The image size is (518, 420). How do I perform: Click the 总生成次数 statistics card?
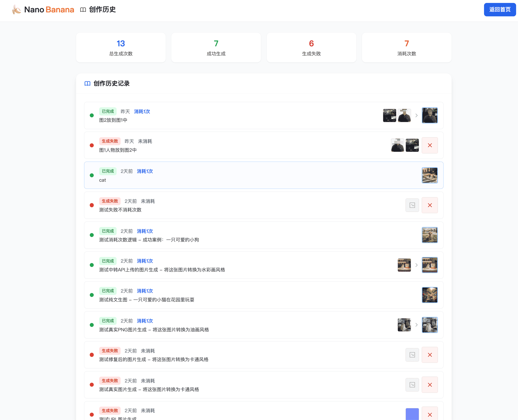(x=121, y=47)
